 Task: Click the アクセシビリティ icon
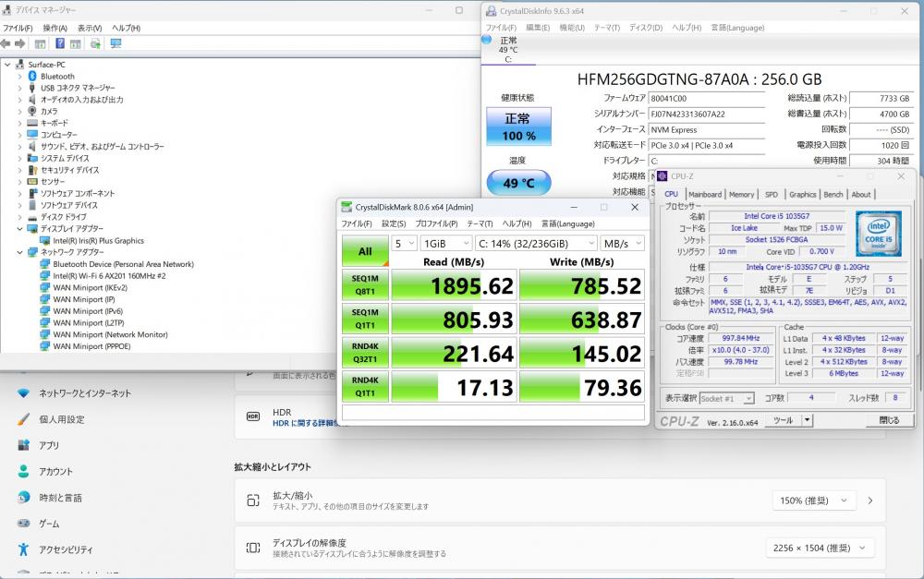(x=23, y=549)
